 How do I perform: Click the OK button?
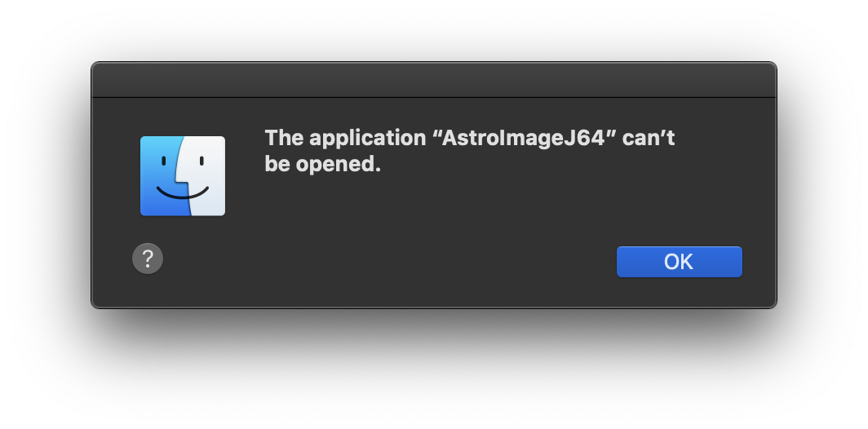(x=679, y=261)
